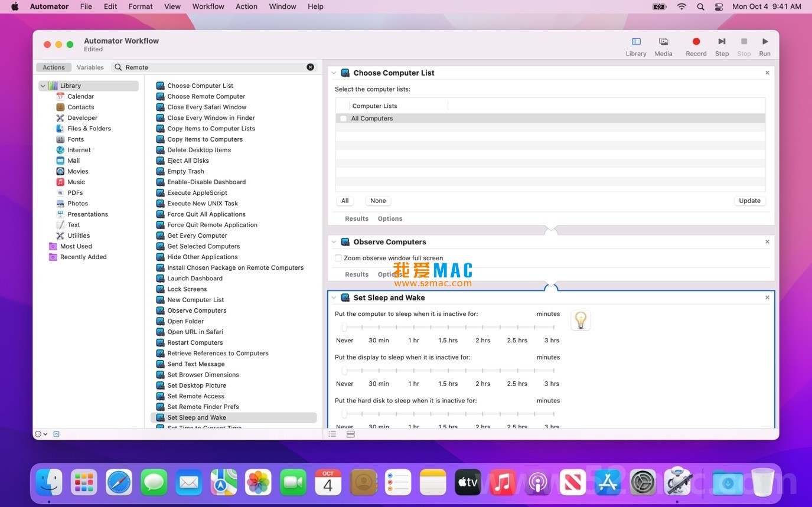Click the lightbulb icon in Set Sleep and Wake

pos(581,320)
